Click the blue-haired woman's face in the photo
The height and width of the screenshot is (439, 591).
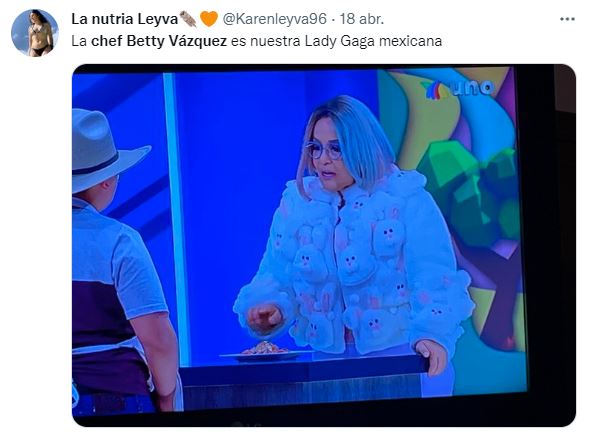coord(326,154)
